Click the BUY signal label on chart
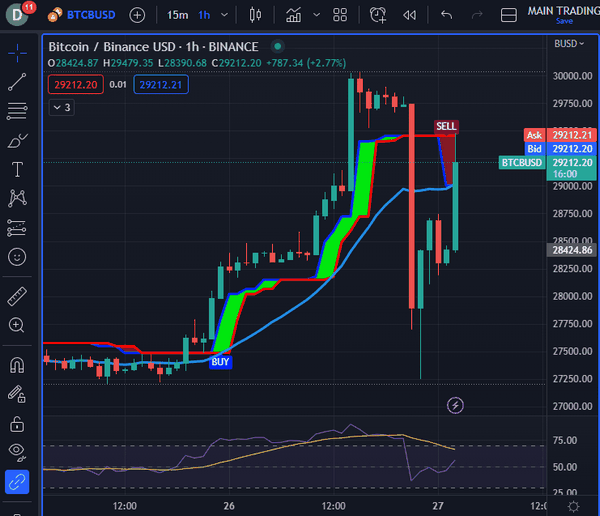The width and height of the screenshot is (600, 516). coord(220,362)
